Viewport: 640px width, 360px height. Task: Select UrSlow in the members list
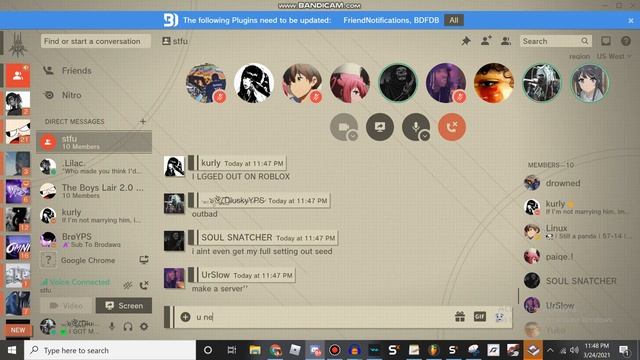pos(576,305)
